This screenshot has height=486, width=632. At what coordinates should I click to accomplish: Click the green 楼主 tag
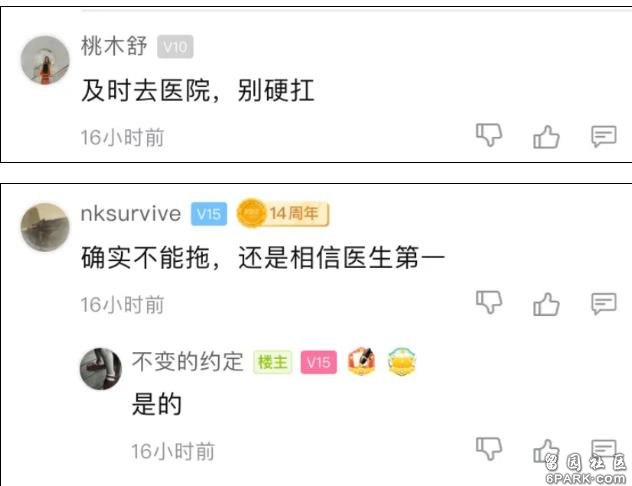pos(272,362)
